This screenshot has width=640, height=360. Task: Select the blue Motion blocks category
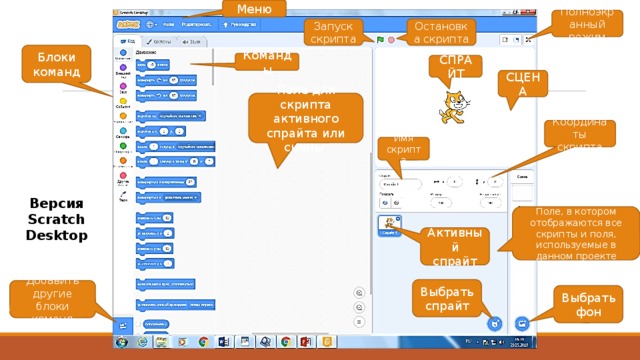click(123, 53)
